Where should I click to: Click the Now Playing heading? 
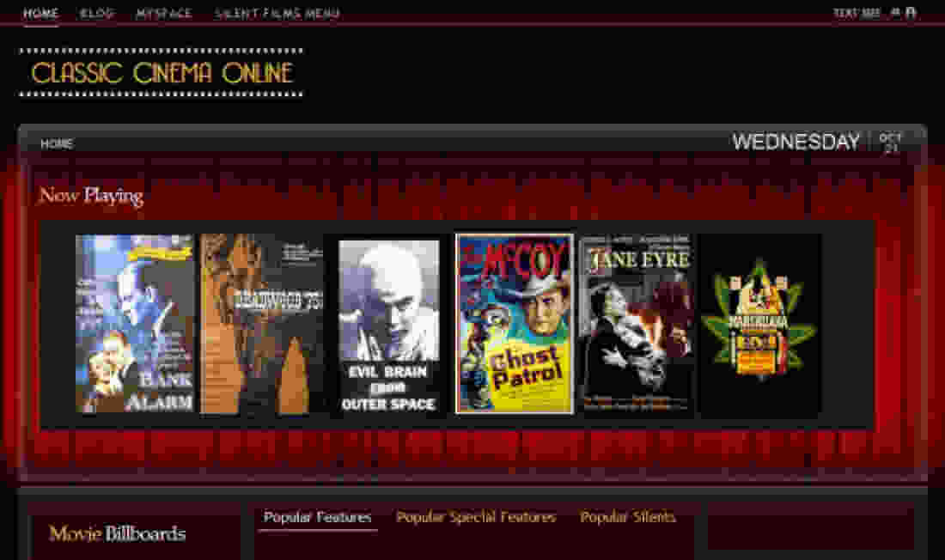(91, 195)
